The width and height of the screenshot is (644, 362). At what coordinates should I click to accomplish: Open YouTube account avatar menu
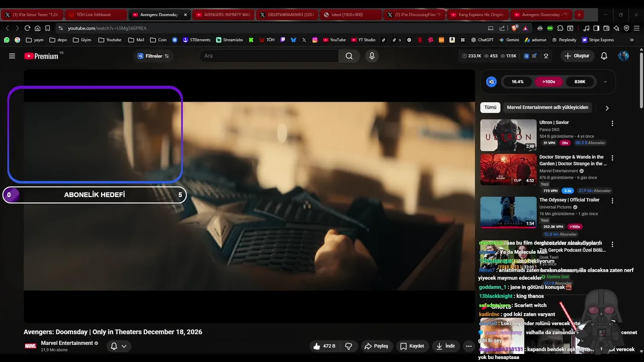tap(623, 56)
